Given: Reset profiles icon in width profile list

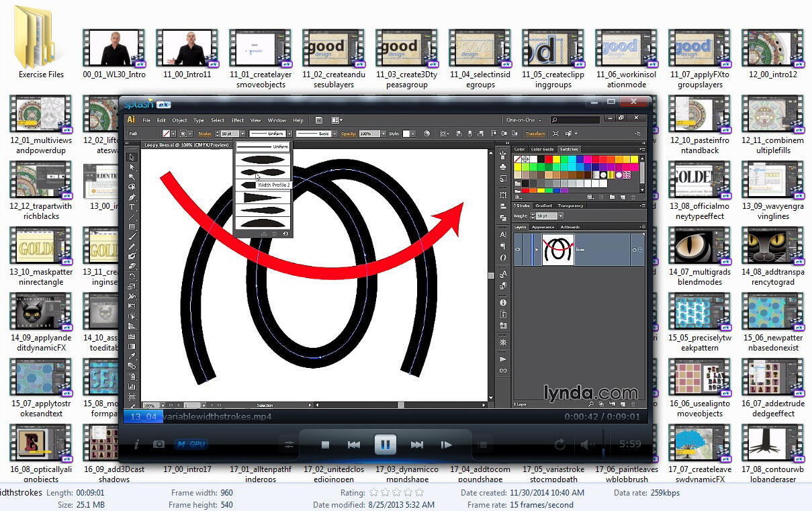Looking at the screenshot, I should click(x=285, y=233).
